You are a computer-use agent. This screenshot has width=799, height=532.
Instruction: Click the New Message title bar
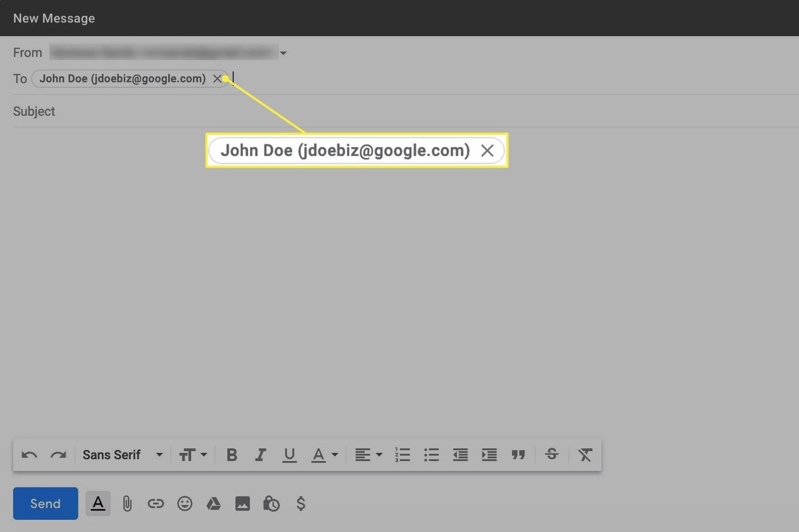click(x=399, y=18)
